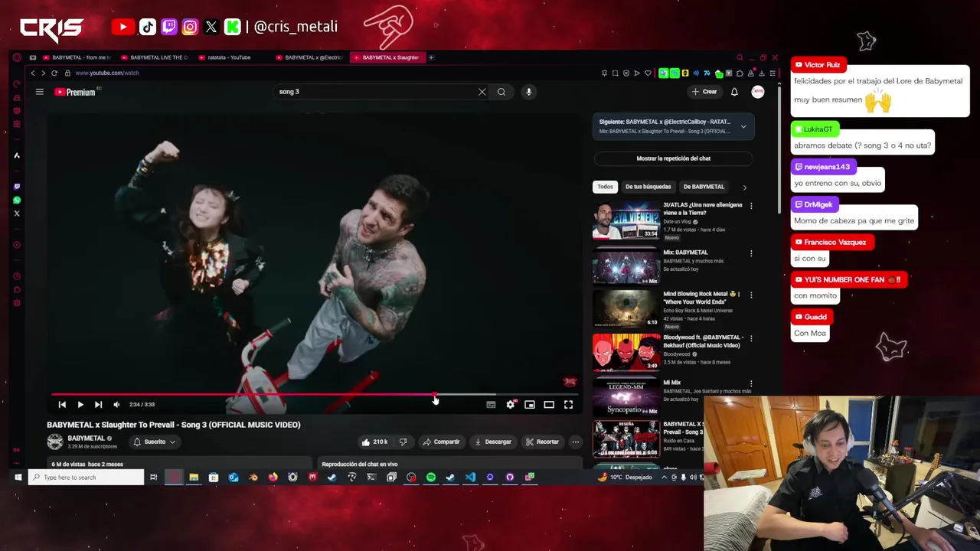Open YouTube hamburger guide menu
This screenshot has width=980, height=551.
tap(39, 92)
